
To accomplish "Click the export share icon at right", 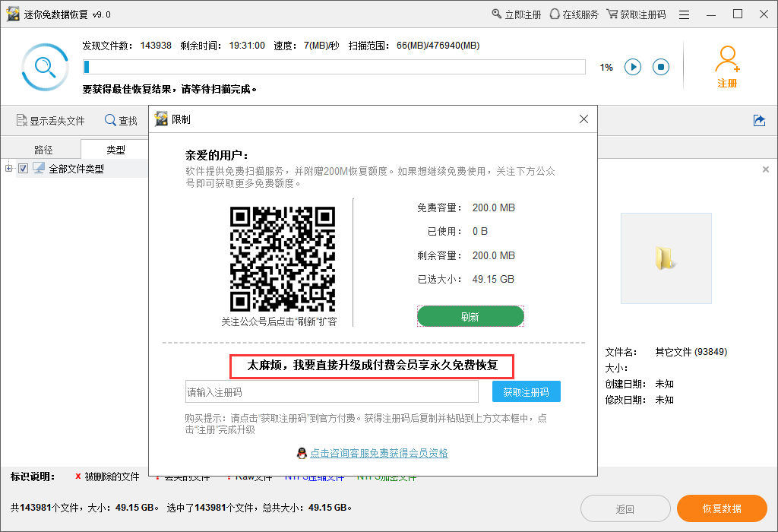I will point(759,121).
